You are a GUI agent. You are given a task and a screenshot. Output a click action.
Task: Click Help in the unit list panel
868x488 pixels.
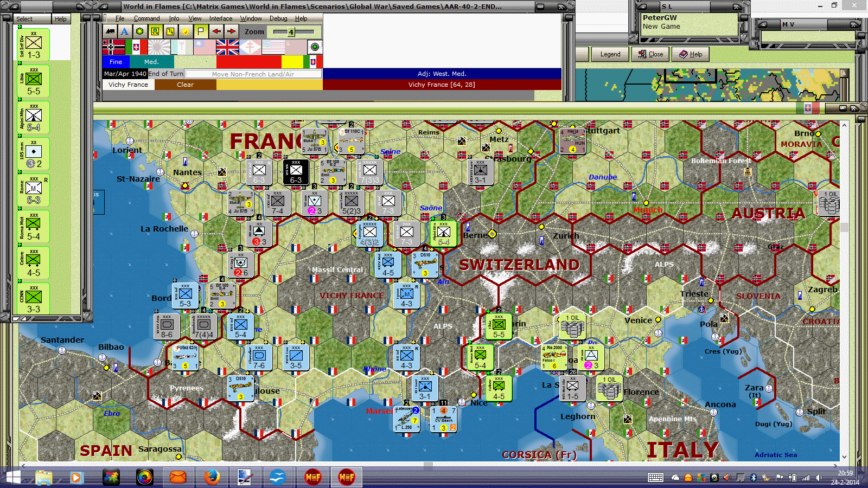[60, 19]
